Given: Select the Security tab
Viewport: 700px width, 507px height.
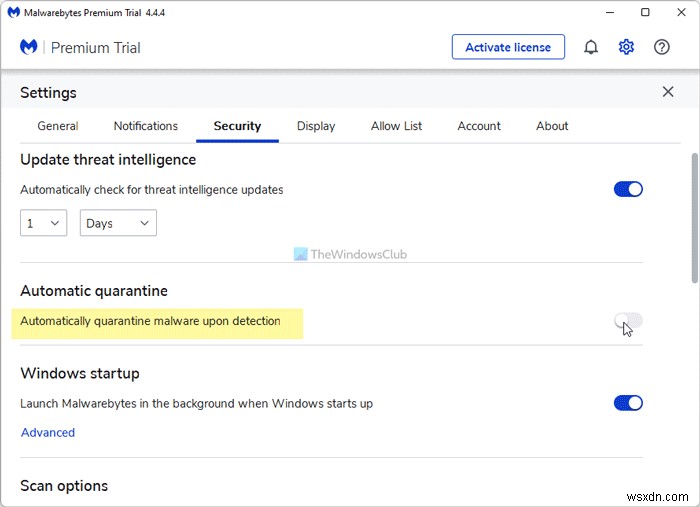Looking at the screenshot, I should coord(237,126).
